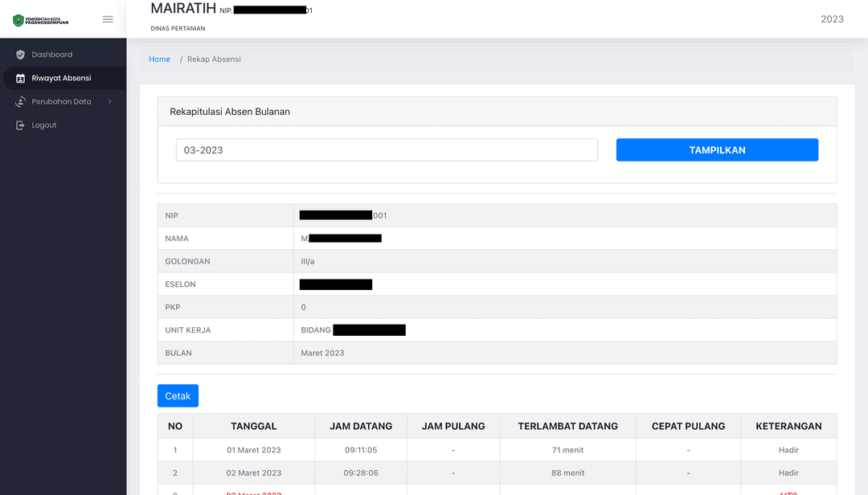Click the TERLAMBAT DATANG column header
The width and height of the screenshot is (868, 495).
(x=568, y=427)
